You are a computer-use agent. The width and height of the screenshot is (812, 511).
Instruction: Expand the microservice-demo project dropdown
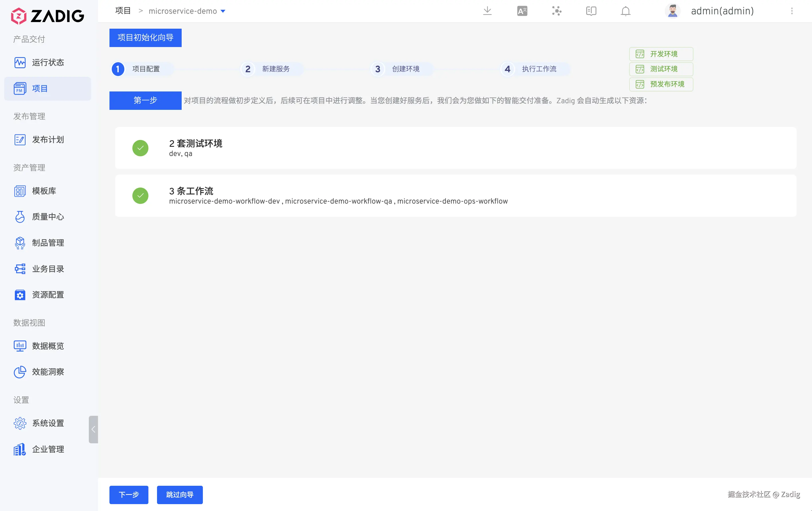coord(223,11)
